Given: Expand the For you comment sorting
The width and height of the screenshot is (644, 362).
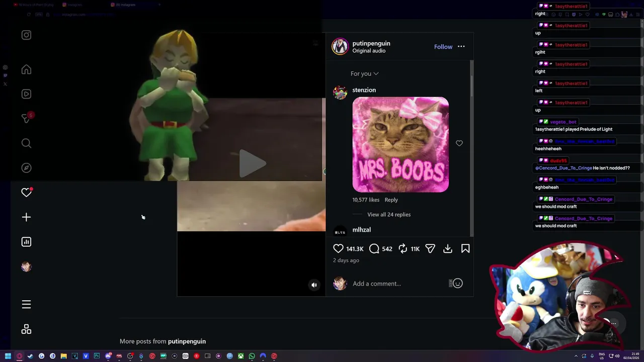Looking at the screenshot, I should [365, 74].
